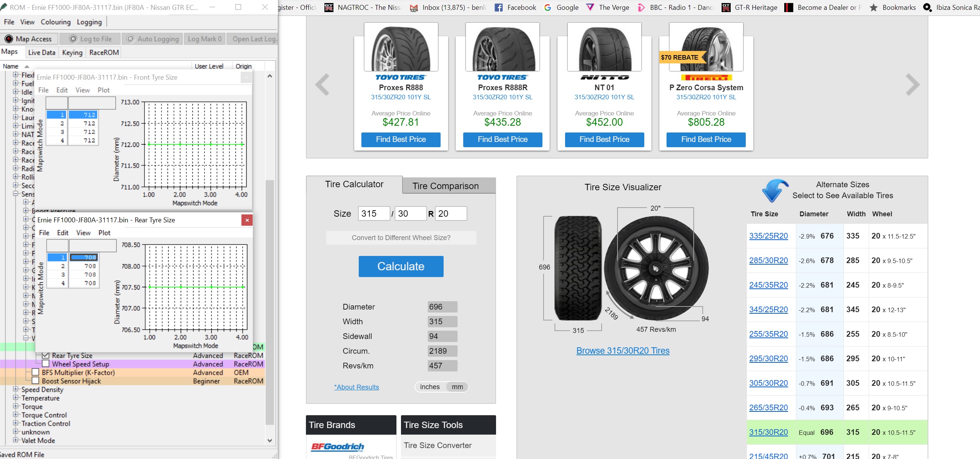Expand the unknown tree node

pos(15,431)
